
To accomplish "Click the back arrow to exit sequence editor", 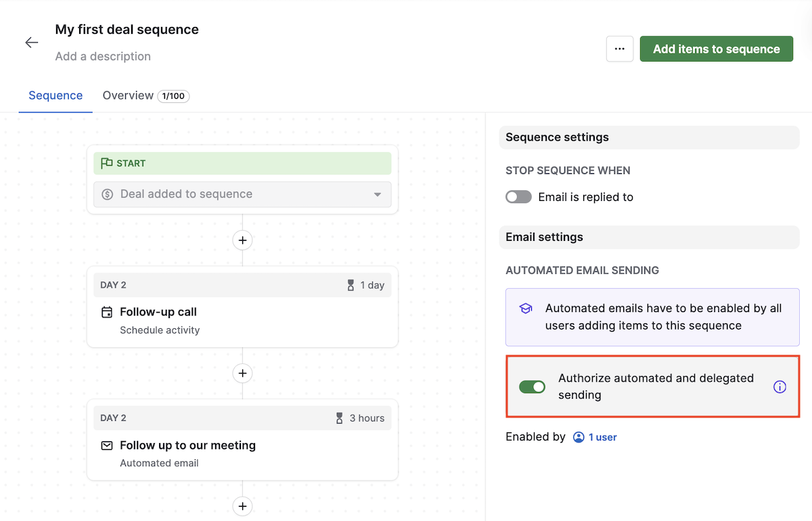I will (31, 42).
